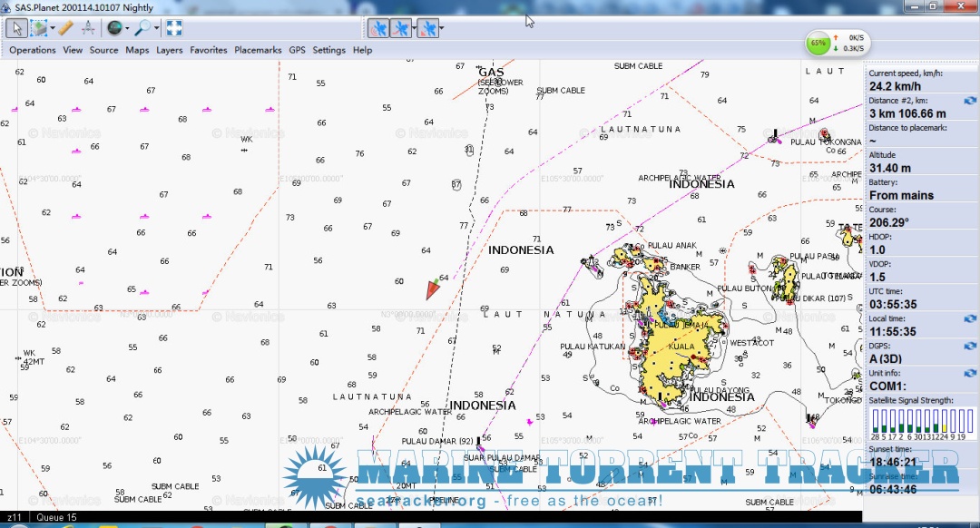Open the Maps menu

[x=137, y=50]
